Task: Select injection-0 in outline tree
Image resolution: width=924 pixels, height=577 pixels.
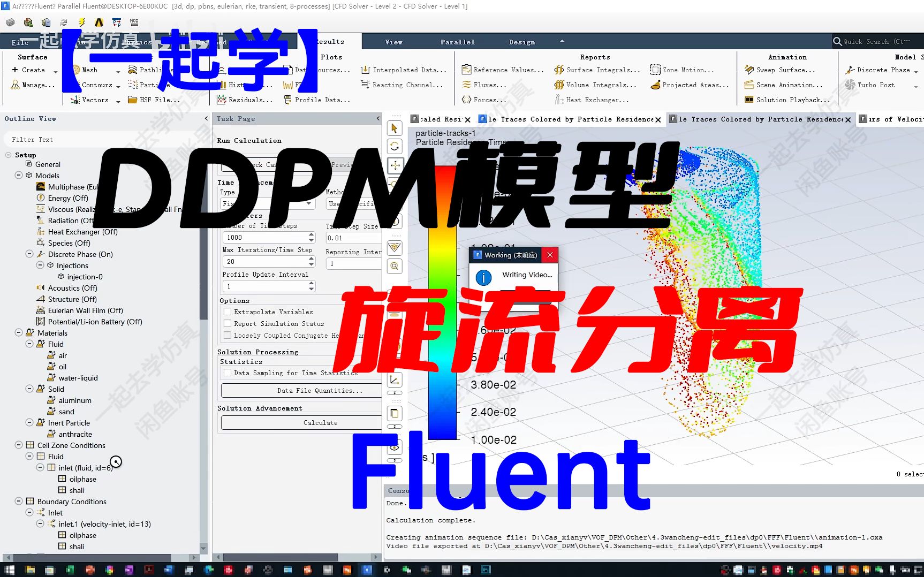Action: tap(85, 277)
